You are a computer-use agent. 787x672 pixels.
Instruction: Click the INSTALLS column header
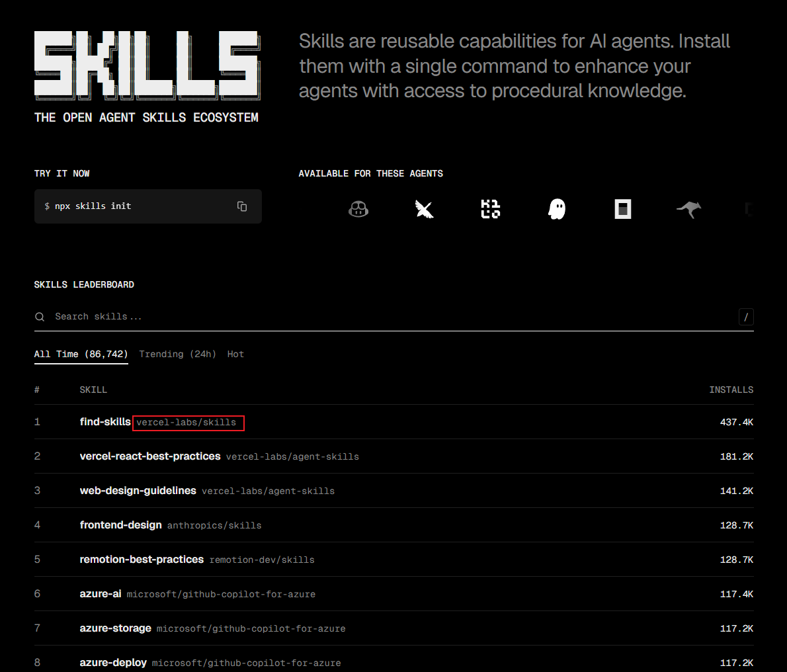(x=731, y=390)
